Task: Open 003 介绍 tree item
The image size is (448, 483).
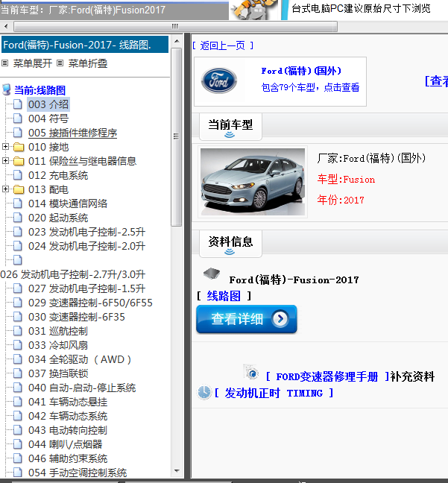Action: click(x=48, y=104)
